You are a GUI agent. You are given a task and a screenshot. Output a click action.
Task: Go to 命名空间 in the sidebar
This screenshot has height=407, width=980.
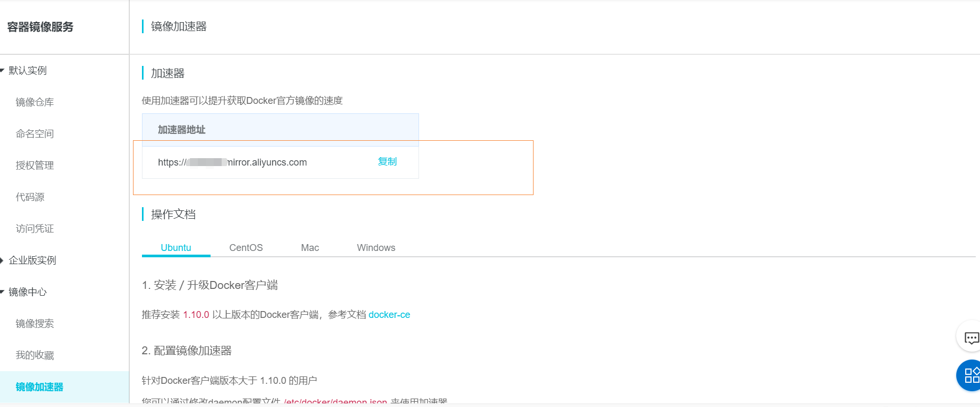35,134
